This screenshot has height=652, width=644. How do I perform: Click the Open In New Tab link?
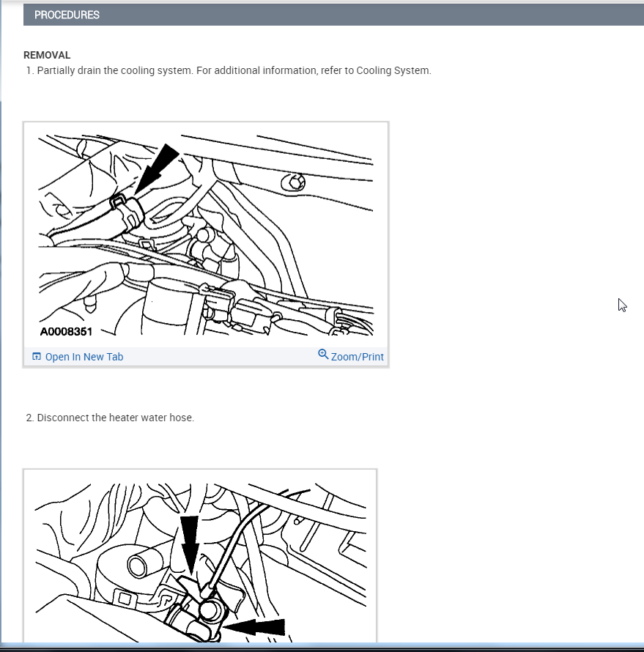tap(84, 357)
